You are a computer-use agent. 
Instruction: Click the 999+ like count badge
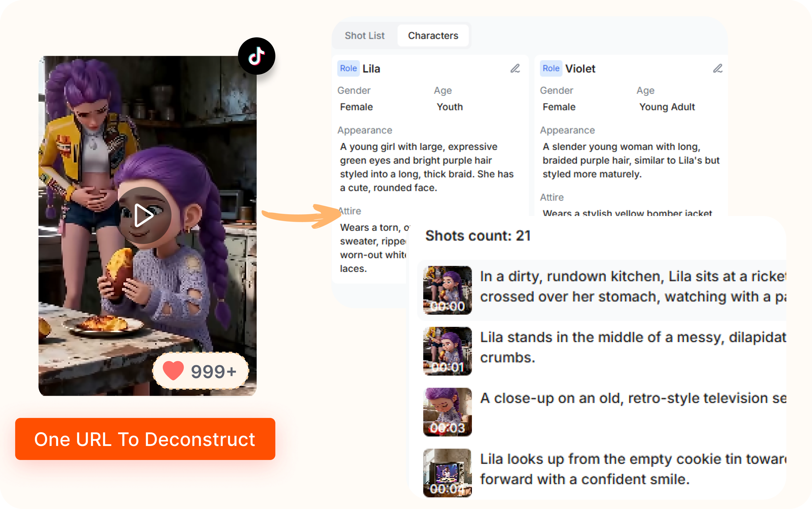pyautogui.click(x=200, y=371)
